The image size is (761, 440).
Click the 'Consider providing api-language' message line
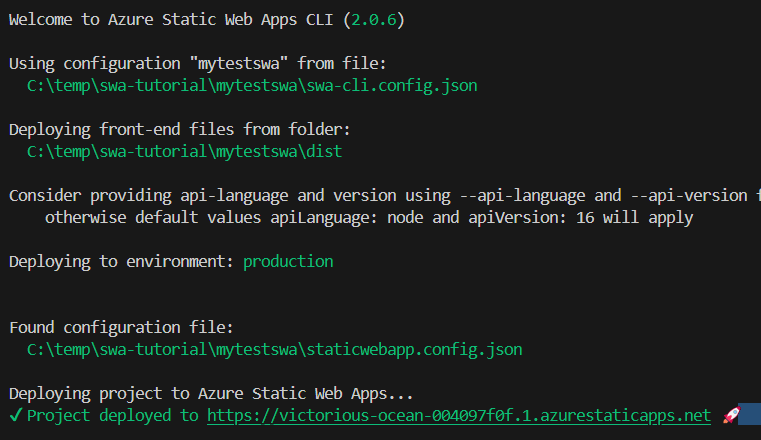point(385,196)
